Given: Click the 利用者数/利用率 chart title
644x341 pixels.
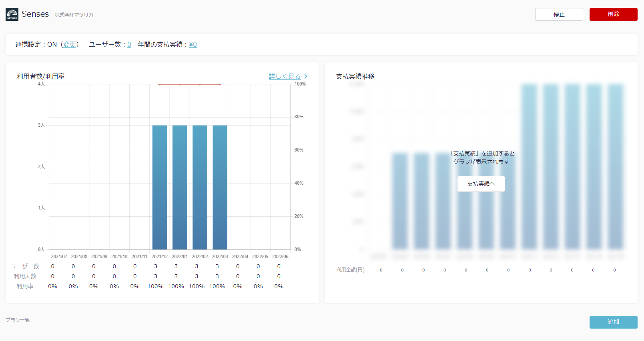Looking at the screenshot, I should tap(41, 76).
